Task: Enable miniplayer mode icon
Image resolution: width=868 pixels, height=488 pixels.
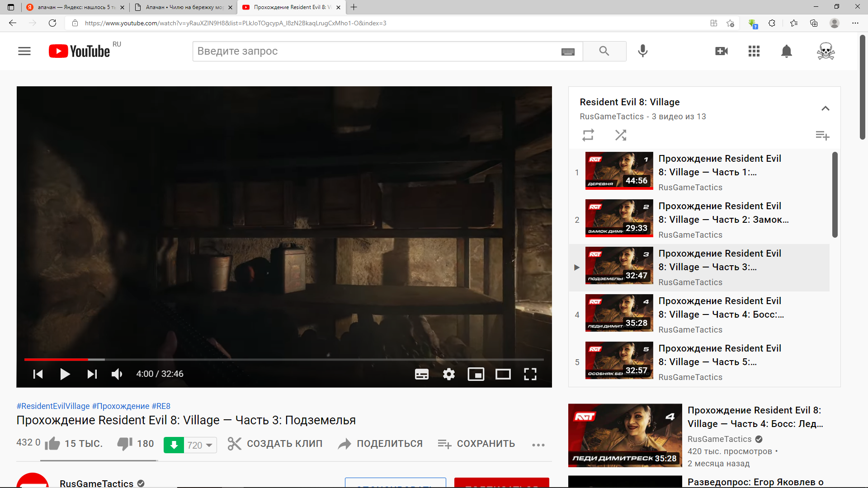Action: 476,374
